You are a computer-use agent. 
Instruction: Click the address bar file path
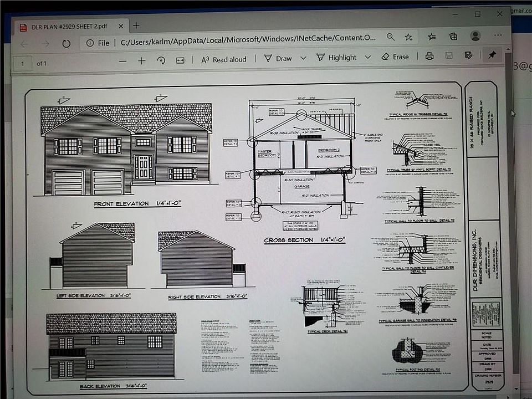(x=248, y=38)
